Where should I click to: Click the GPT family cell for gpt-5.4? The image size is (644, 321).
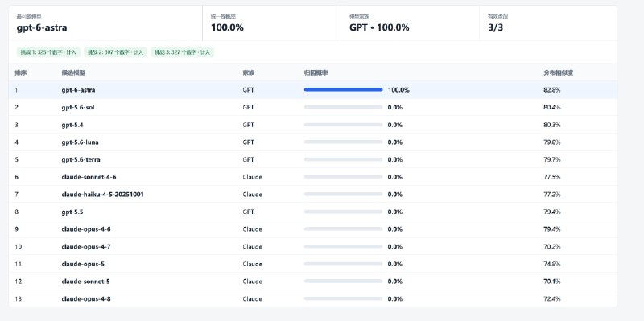pos(248,125)
